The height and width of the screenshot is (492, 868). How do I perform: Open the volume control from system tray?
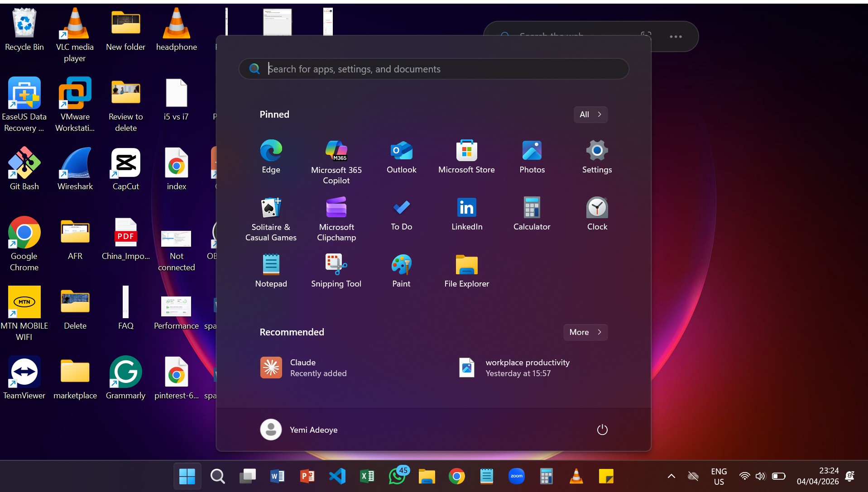tap(760, 476)
